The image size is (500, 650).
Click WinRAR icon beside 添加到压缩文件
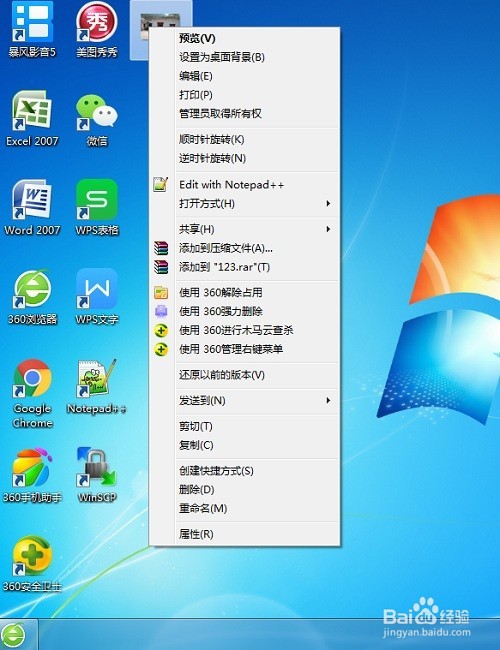161,248
